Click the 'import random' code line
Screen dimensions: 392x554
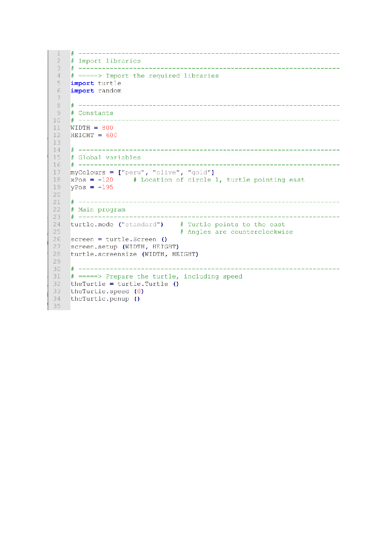(x=96, y=91)
